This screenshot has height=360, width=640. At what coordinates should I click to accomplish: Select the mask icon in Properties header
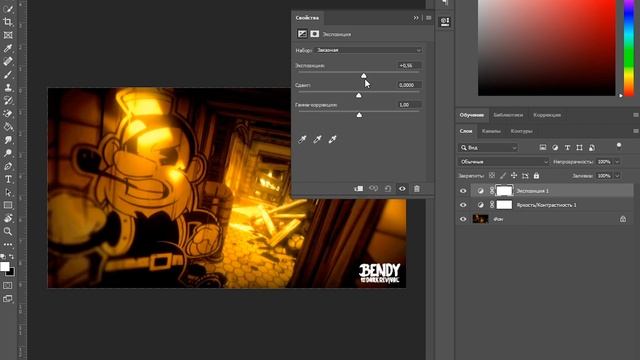tap(314, 34)
